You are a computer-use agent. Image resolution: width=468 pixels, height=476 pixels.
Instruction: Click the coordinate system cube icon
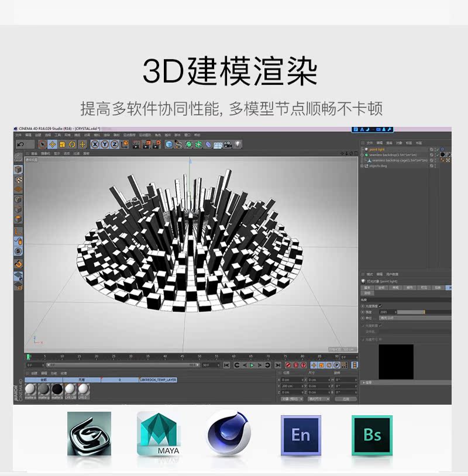(125, 144)
